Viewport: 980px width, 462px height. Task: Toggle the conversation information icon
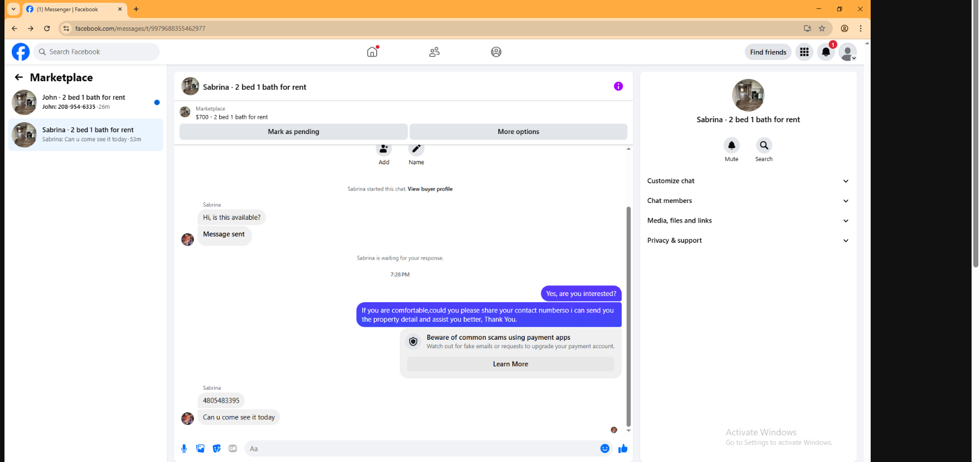618,86
